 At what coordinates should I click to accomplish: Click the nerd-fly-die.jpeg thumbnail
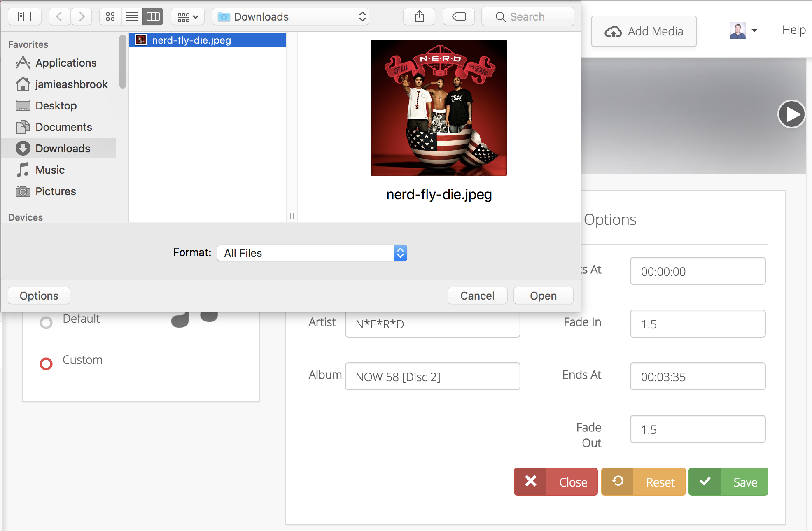[439, 108]
